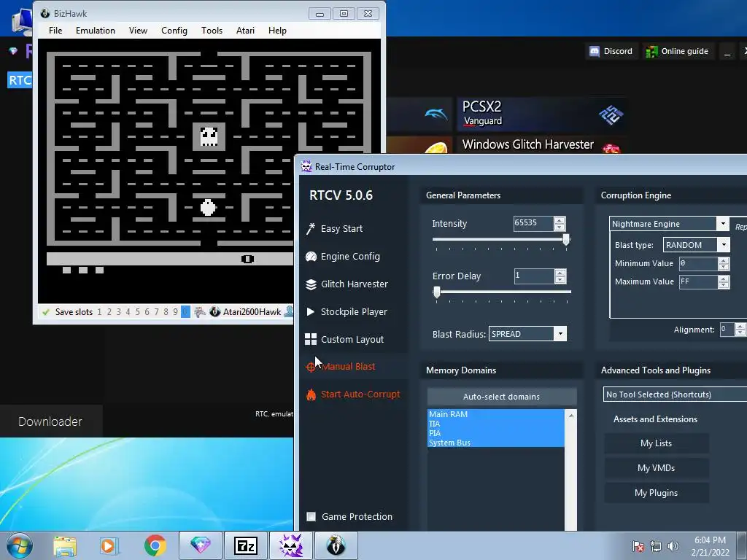Open the Glitch Harvester section
Screen dimensions: 747x560
347,284
